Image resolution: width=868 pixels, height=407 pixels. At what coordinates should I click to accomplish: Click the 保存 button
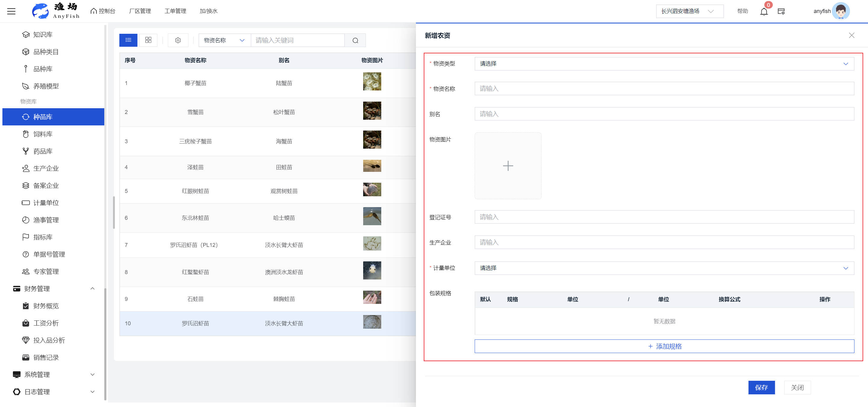[761, 387]
